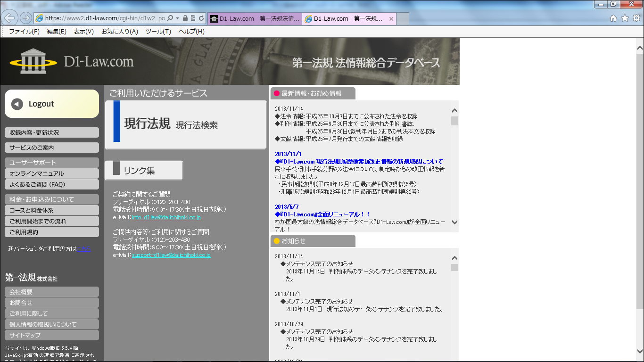
Task: Open ご利用開始までの流れ sidebar item
Action: (52, 221)
